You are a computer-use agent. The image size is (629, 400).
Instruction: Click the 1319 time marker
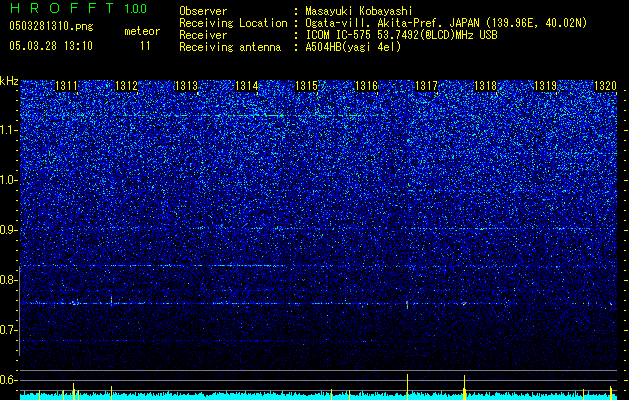pos(546,86)
